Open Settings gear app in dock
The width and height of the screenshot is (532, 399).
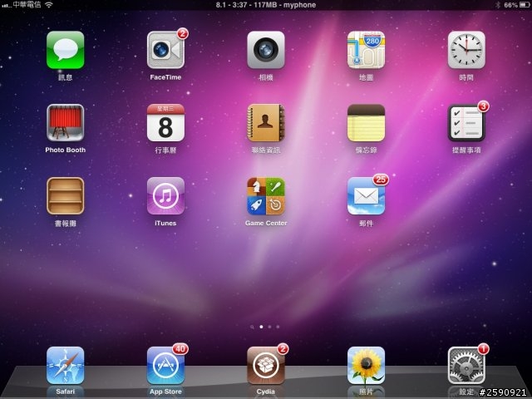pos(466,365)
